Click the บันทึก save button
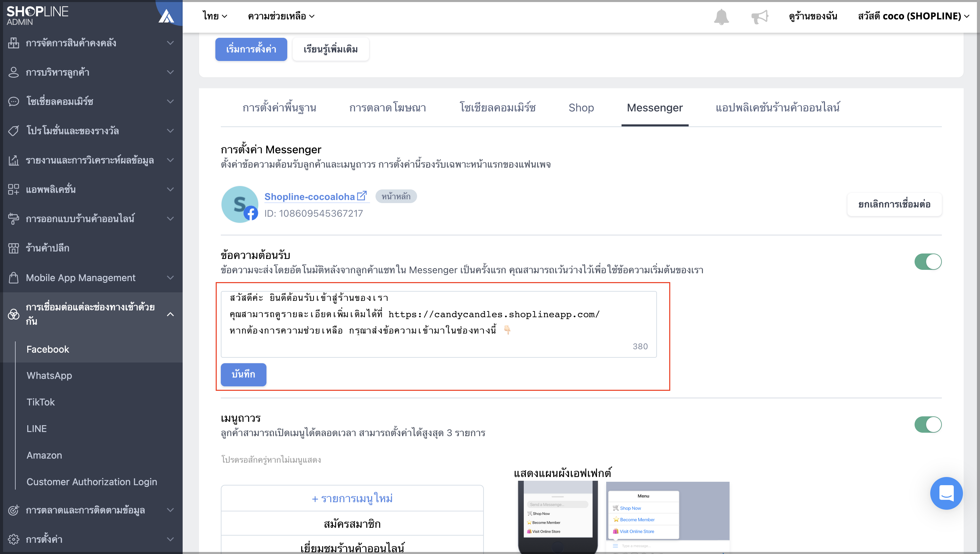Viewport: 980px width, 554px height. 244,374
